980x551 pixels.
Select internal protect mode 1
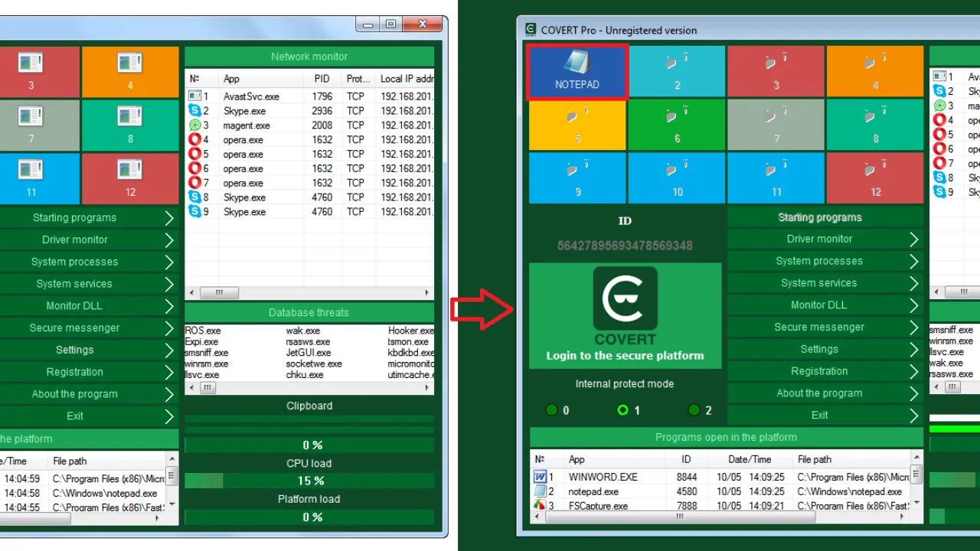tap(623, 410)
